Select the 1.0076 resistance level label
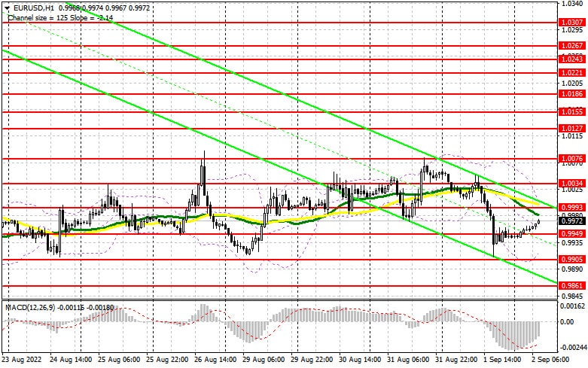 571,159
